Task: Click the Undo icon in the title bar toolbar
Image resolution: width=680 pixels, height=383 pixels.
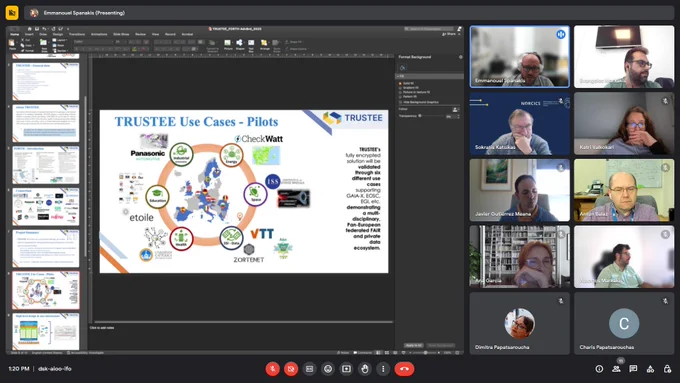Action: [x=44, y=29]
